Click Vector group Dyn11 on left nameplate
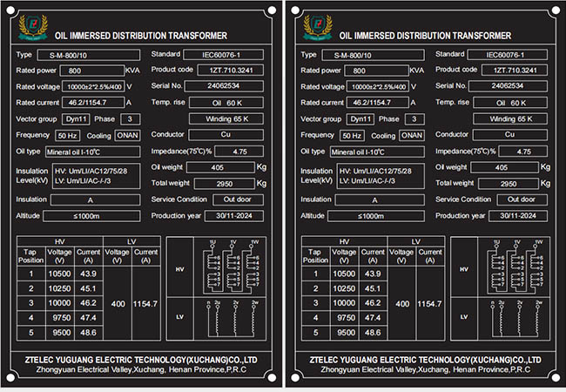 pos(76,119)
